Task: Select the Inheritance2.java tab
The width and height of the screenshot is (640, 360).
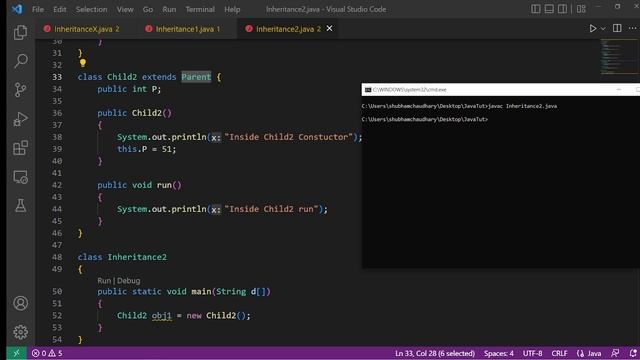Action: click(x=288, y=29)
